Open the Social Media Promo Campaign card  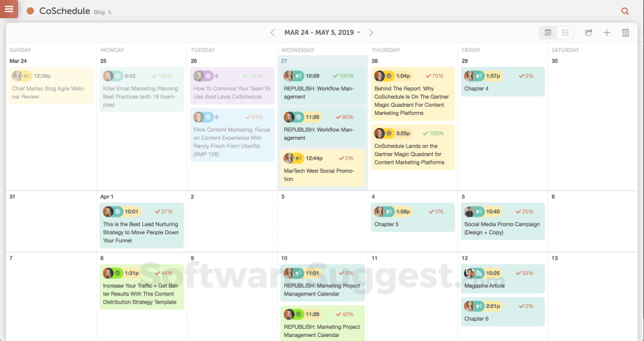pyautogui.click(x=503, y=228)
